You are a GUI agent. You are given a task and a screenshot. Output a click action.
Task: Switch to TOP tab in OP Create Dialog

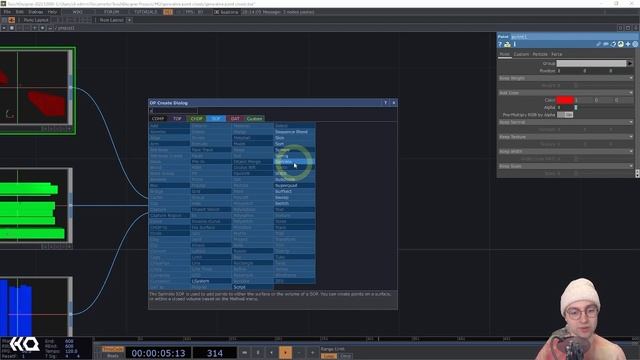(x=177, y=119)
